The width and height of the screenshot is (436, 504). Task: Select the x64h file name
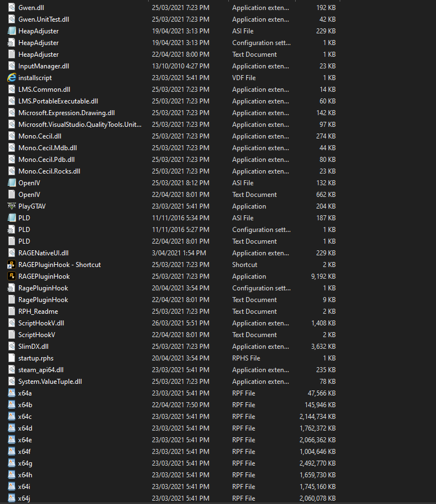click(26, 475)
